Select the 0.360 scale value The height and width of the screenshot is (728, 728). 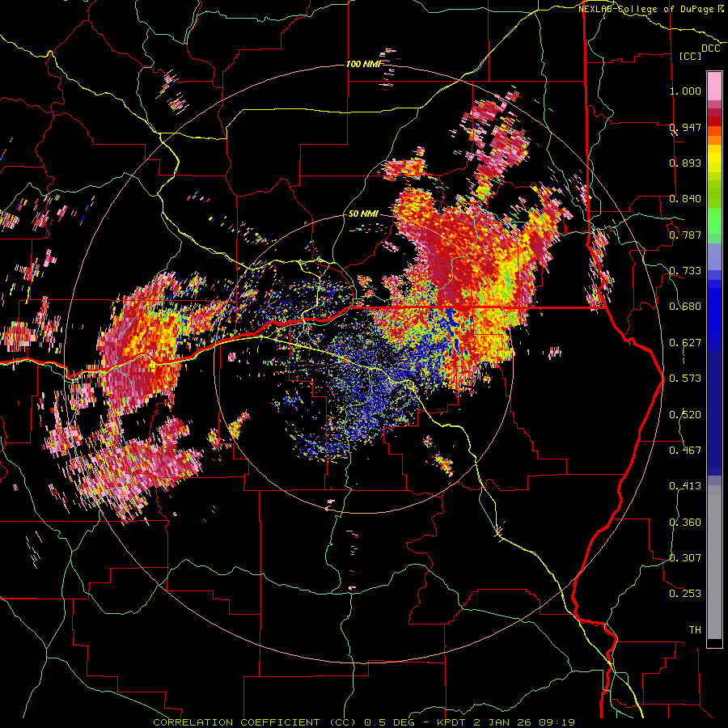pyautogui.click(x=685, y=523)
